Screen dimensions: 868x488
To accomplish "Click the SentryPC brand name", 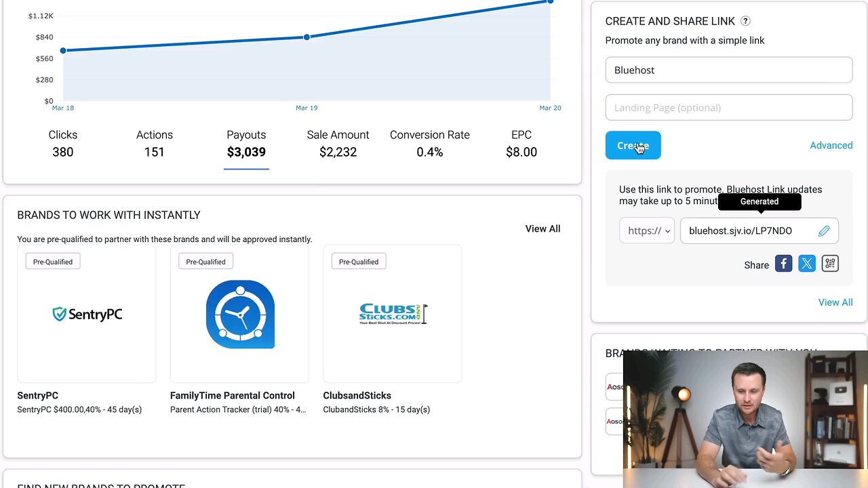I will 38,395.
